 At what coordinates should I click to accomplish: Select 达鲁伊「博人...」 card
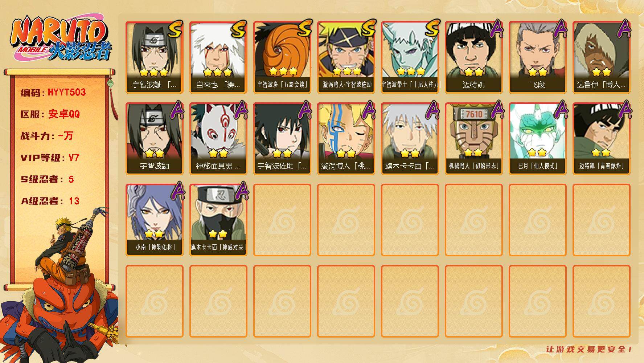tap(601, 57)
